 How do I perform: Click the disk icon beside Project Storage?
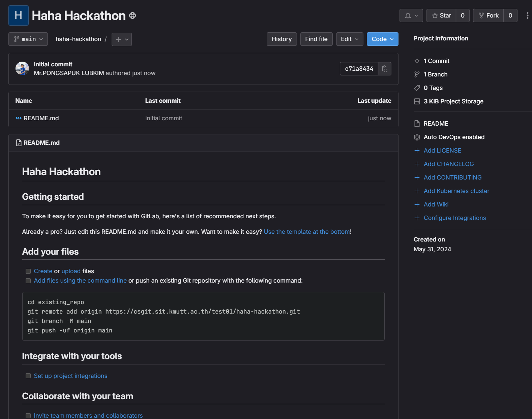417,101
